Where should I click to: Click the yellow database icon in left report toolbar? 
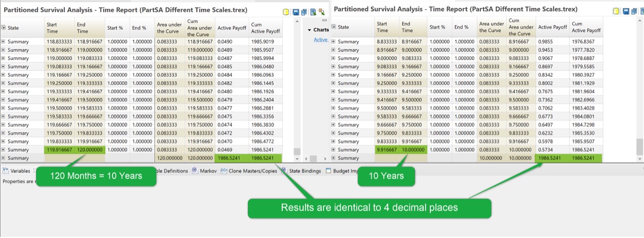[x=286, y=12]
